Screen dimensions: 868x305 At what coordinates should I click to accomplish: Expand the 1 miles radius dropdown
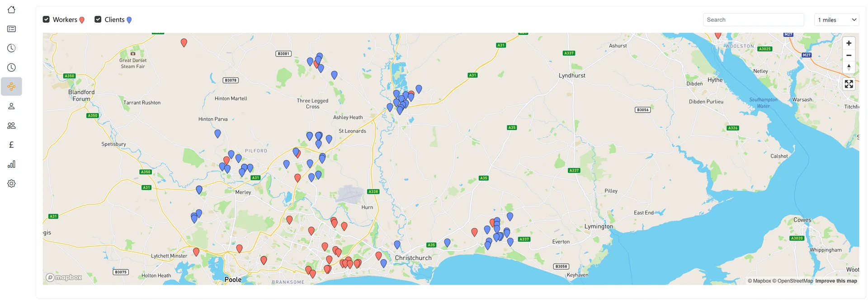(x=837, y=20)
